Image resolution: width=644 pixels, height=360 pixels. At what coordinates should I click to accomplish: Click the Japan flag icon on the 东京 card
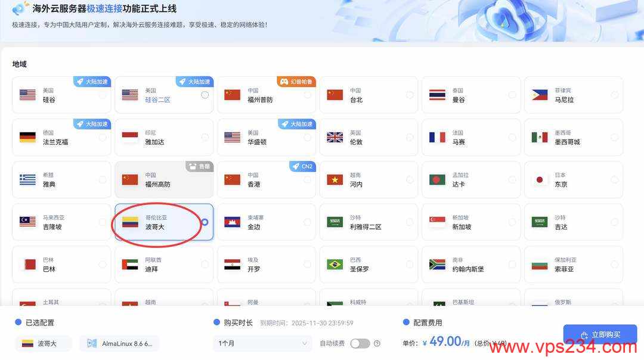pos(539,179)
